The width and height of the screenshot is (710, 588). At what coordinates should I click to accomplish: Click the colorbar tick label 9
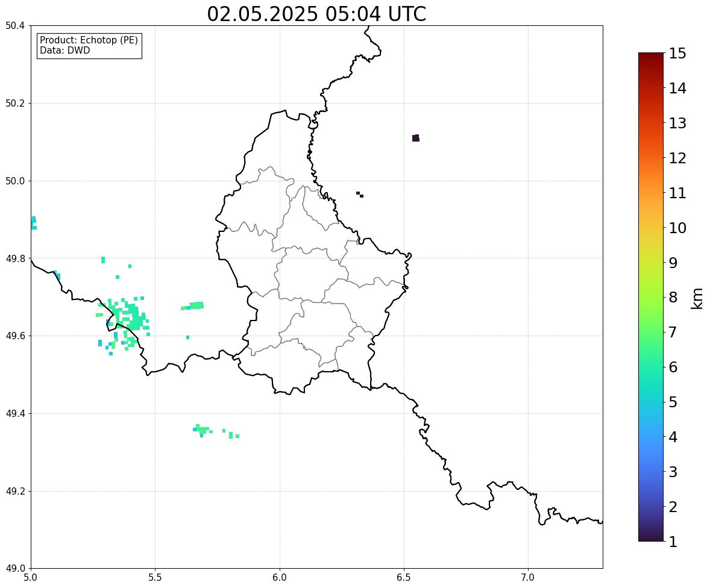(673, 263)
